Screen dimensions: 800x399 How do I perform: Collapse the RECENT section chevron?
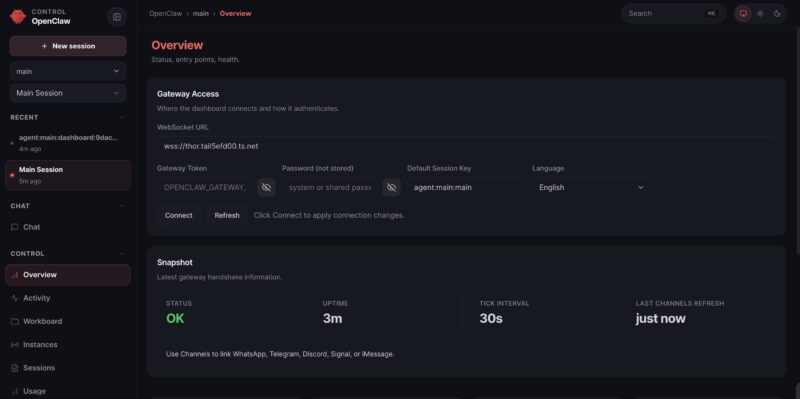point(122,117)
